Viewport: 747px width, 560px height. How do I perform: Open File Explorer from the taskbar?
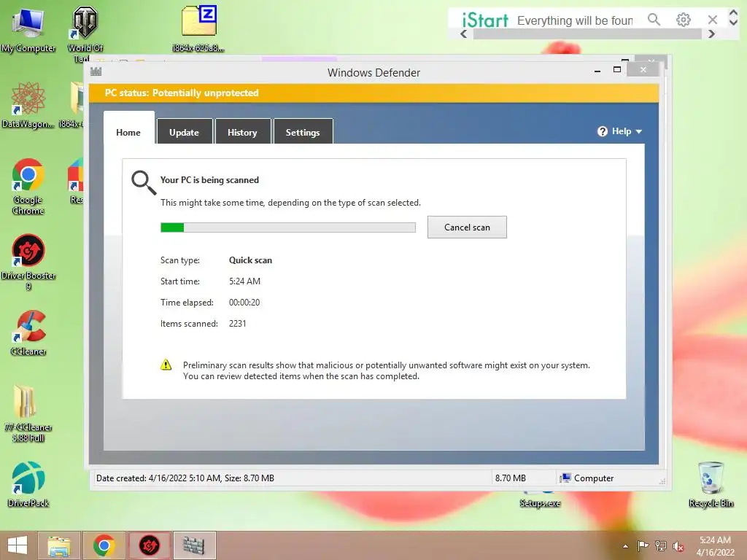pyautogui.click(x=59, y=545)
